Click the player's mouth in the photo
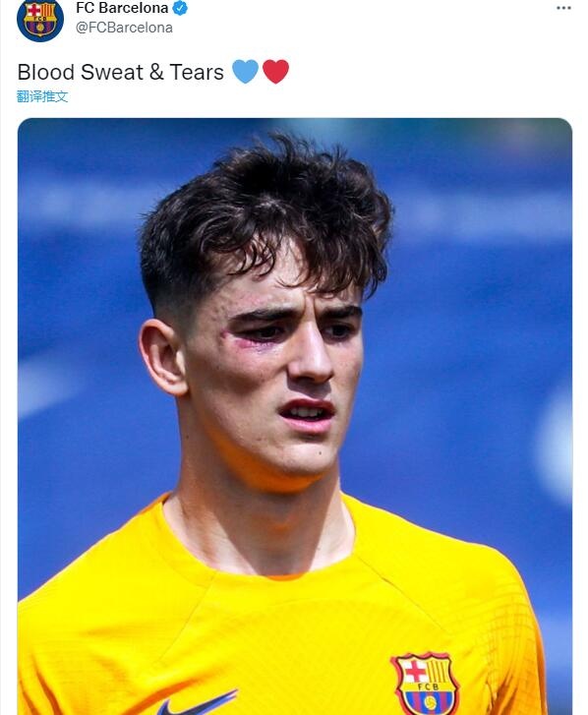The image size is (588, 715). (x=308, y=414)
